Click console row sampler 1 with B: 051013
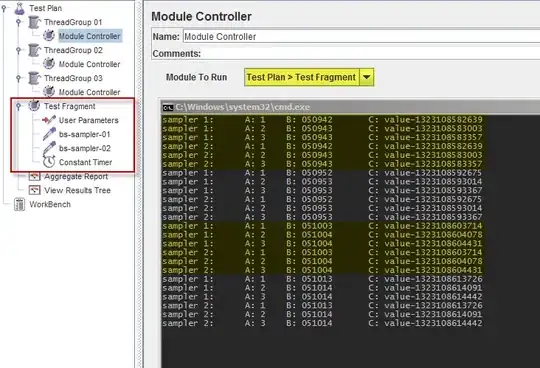Screen dimensions: 540x368 322,278
